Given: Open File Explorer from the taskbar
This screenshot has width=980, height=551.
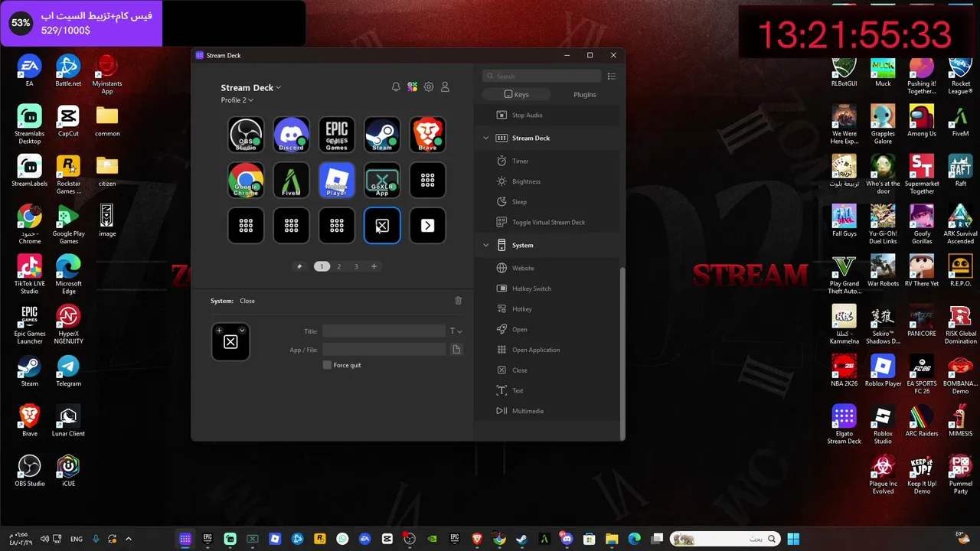Looking at the screenshot, I should pyautogui.click(x=611, y=539).
